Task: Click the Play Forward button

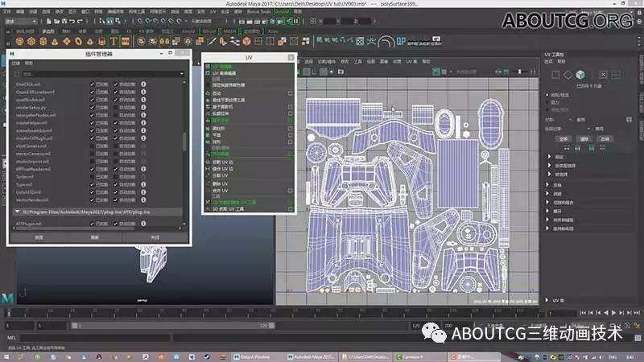Action: [613, 313]
